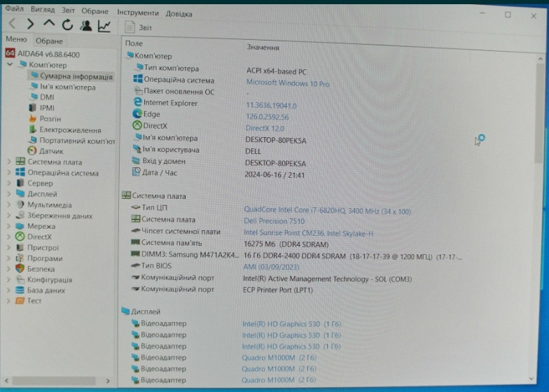Select Портативний комп'ютер tree item
This screenshot has height=392, width=549.
click(x=72, y=140)
